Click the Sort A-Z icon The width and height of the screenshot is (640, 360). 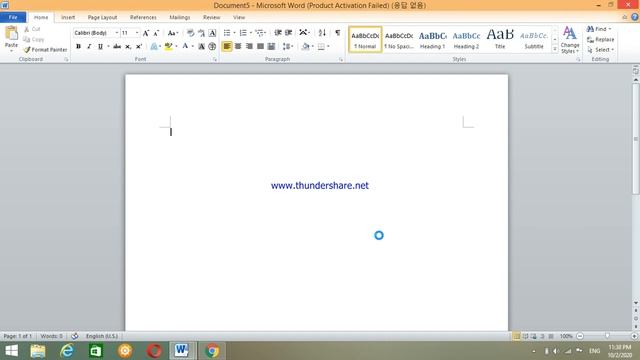[x=322, y=33]
